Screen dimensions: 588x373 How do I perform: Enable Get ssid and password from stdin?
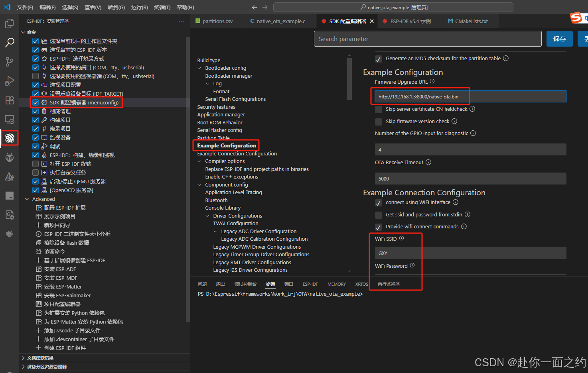[379, 215]
